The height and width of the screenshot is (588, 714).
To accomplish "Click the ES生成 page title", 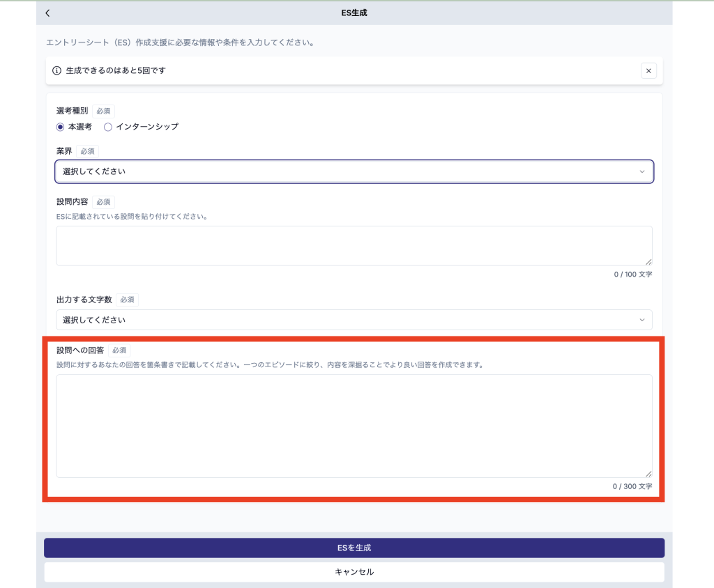I will 354,13.
